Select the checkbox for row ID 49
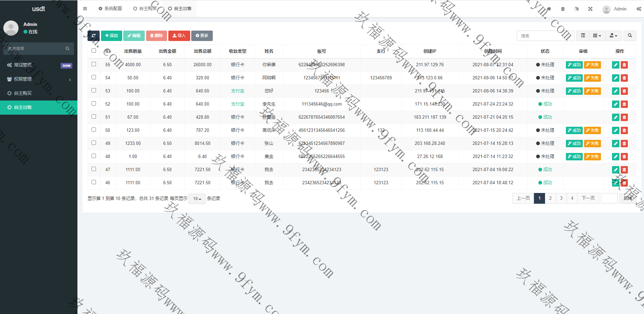 coord(94,143)
